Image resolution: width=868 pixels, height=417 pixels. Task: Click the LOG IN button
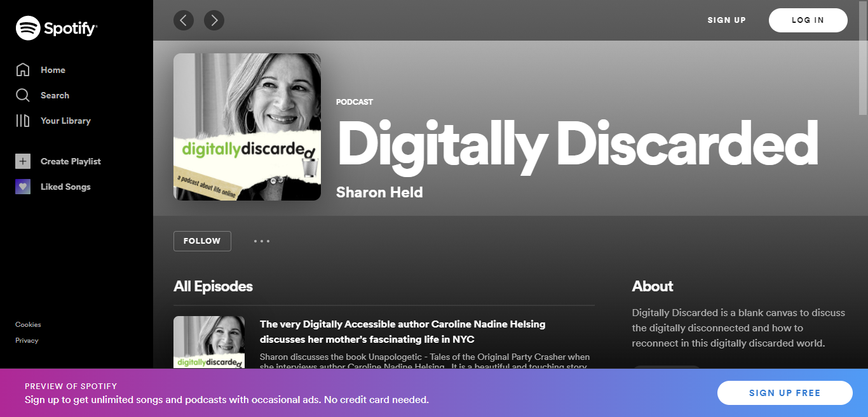808,20
